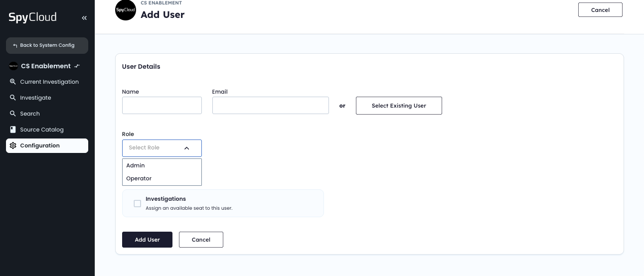This screenshot has height=276, width=644.
Task: Click the Search magnifier icon in sidebar
Action: click(x=13, y=114)
